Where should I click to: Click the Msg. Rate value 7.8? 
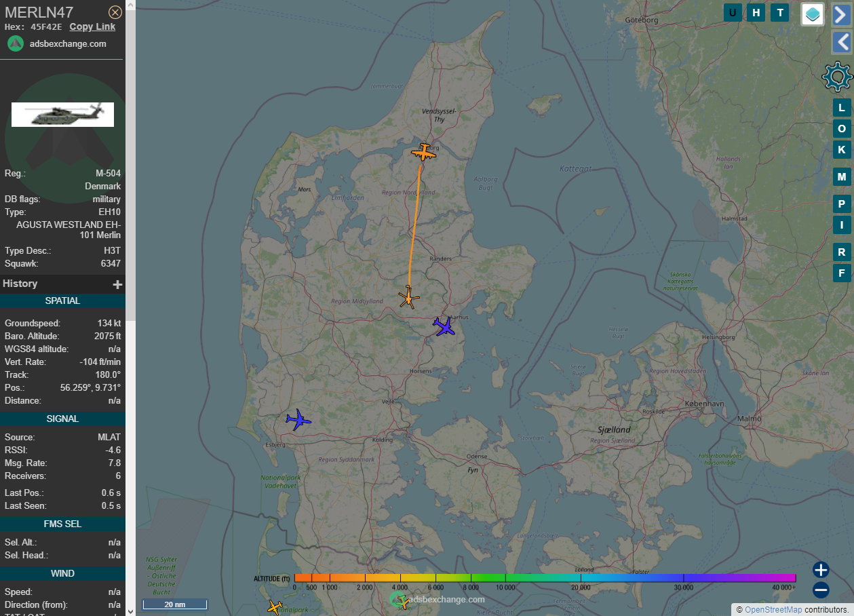pyautogui.click(x=115, y=463)
